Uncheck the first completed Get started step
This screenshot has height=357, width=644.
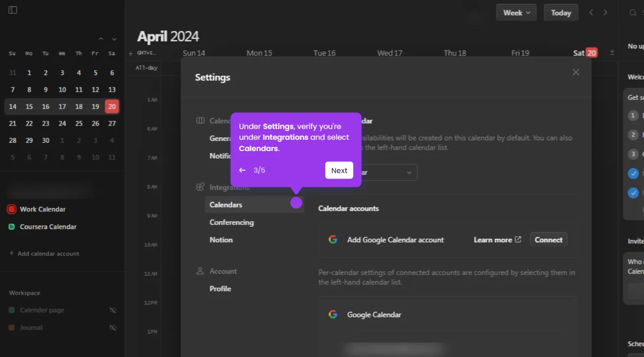click(633, 173)
